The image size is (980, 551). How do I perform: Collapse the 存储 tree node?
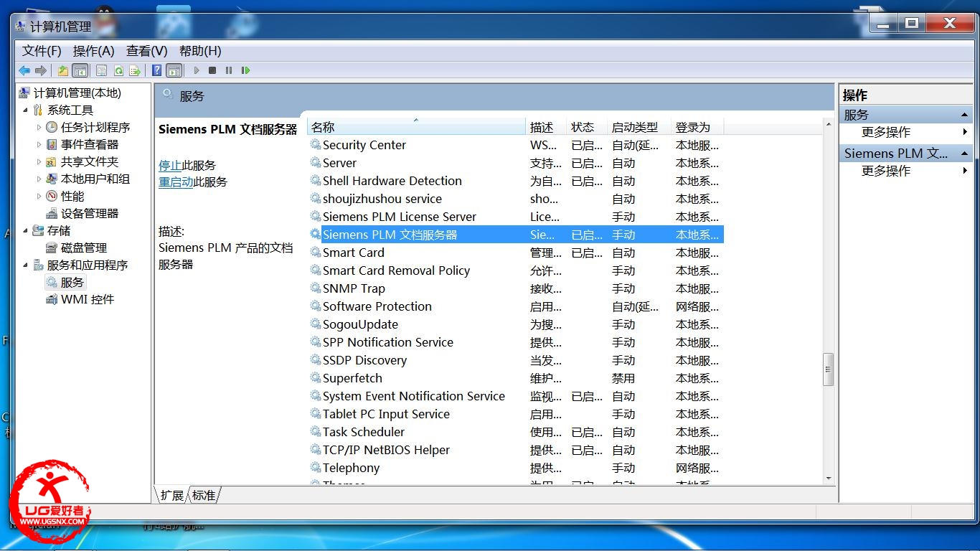pyautogui.click(x=26, y=231)
